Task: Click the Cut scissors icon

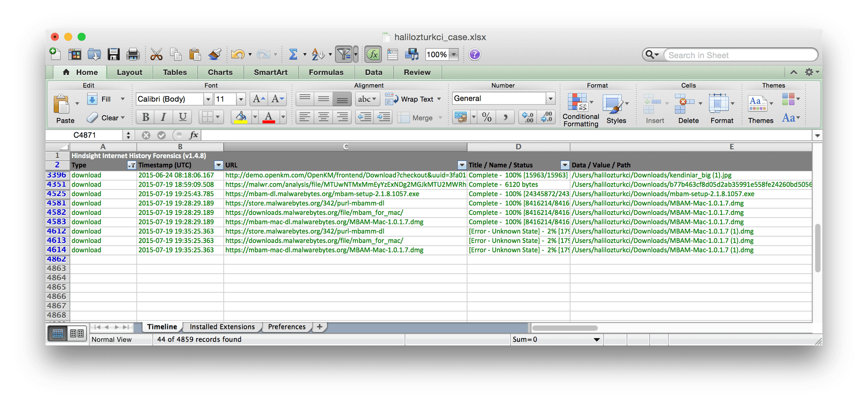Action: pos(156,55)
